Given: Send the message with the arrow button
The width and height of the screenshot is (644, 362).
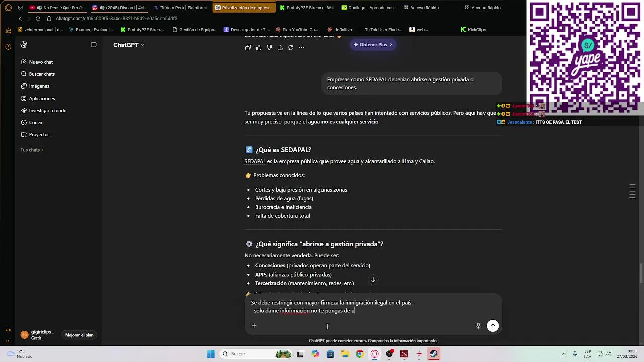Looking at the screenshot, I should (493, 326).
